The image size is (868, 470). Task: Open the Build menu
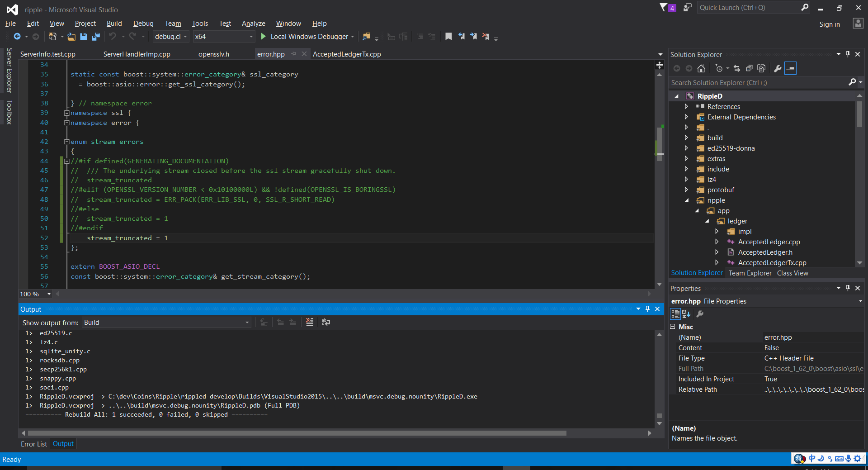pos(114,24)
